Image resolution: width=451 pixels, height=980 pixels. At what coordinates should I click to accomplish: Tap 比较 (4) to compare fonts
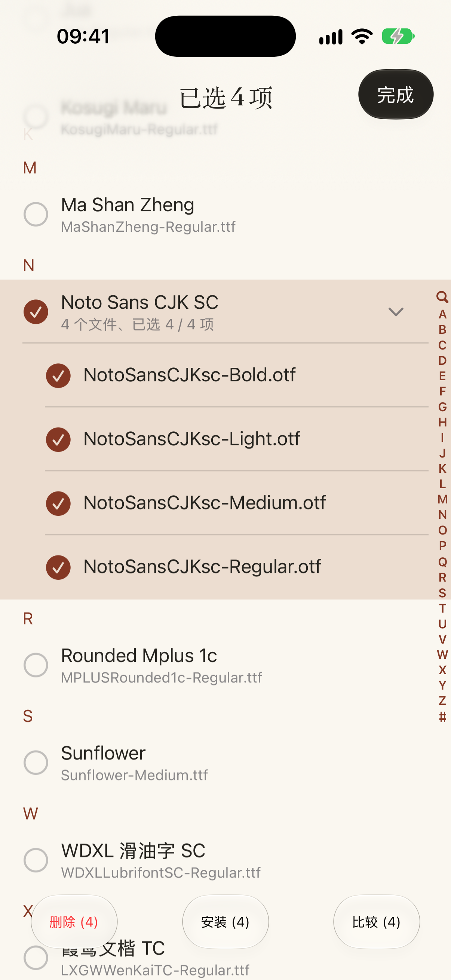tap(377, 921)
